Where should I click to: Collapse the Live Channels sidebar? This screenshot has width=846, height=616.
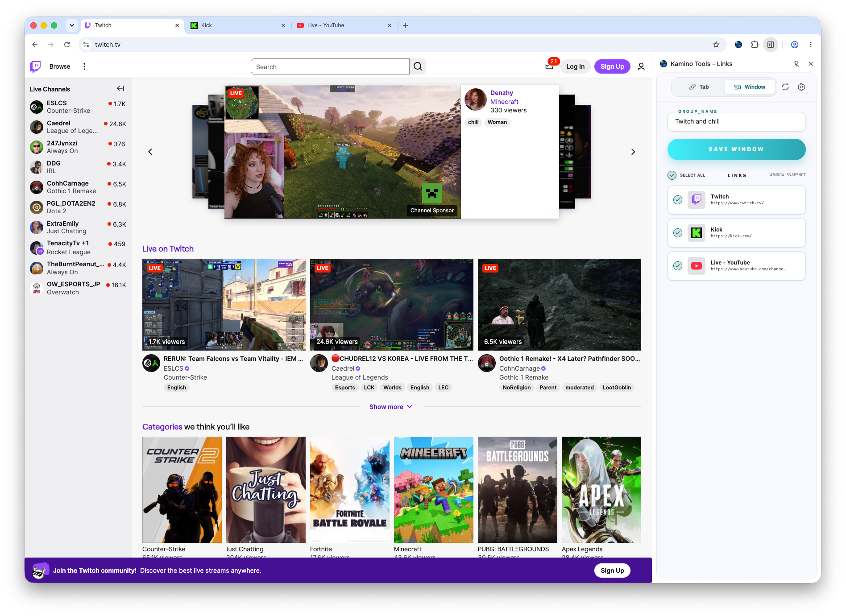[120, 88]
